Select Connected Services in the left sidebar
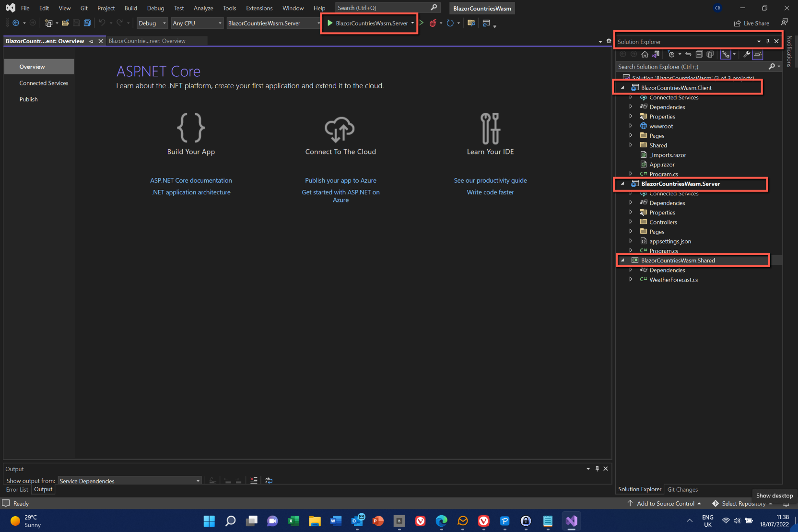The image size is (798, 532). point(44,83)
